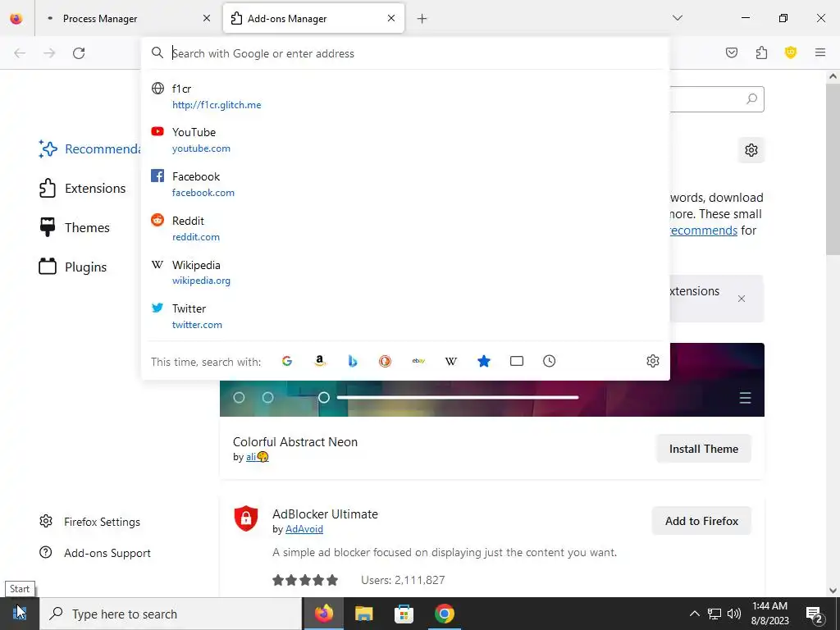Open the Themes sidebar category
This screenshot has width=840, height=630.
click(x=75, y=228)
